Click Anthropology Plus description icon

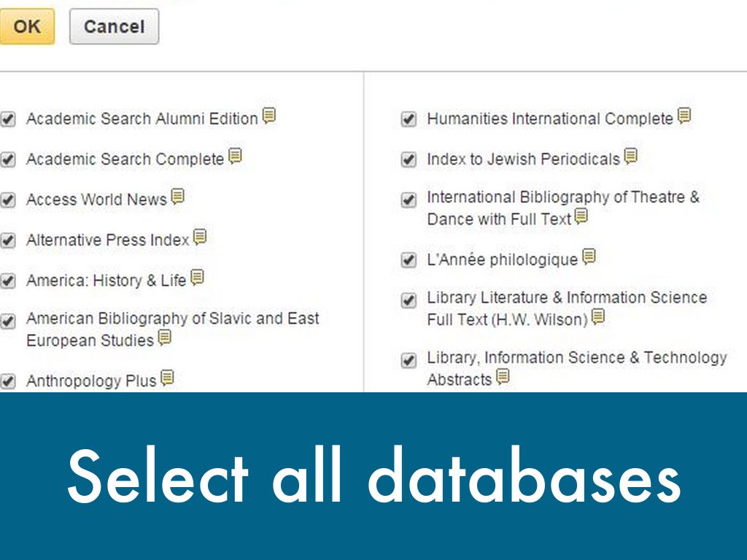(167, 378)
